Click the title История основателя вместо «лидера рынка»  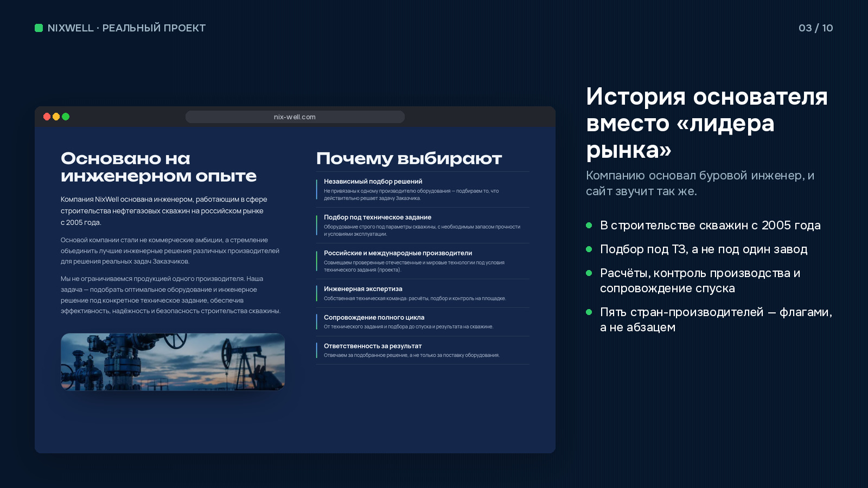[x=707, y=123]
